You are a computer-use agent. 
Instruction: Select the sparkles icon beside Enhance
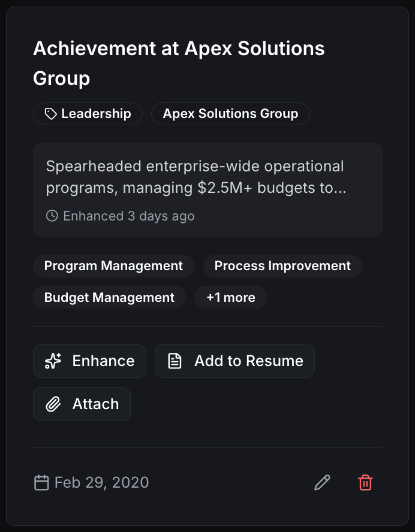tap(52, 361)
